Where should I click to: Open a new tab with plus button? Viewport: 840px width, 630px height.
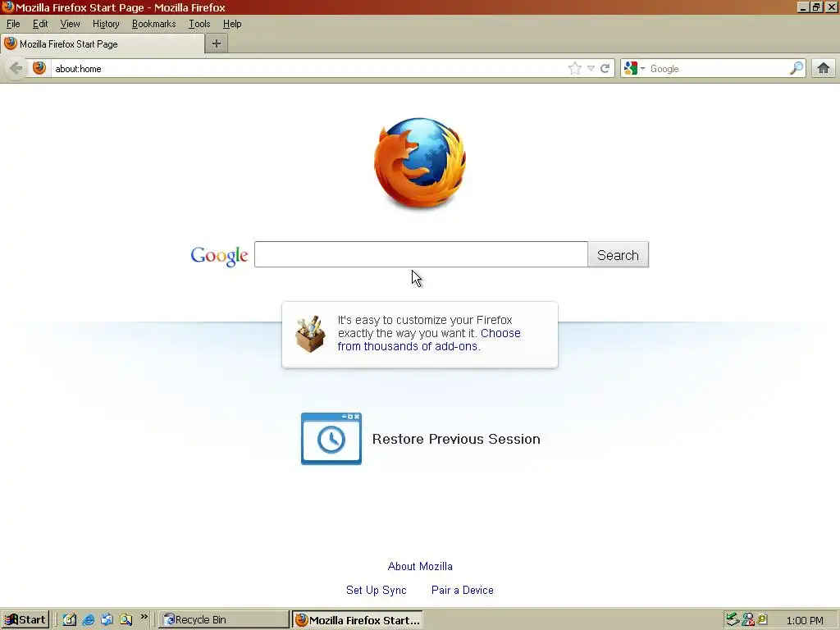(217, 44)
